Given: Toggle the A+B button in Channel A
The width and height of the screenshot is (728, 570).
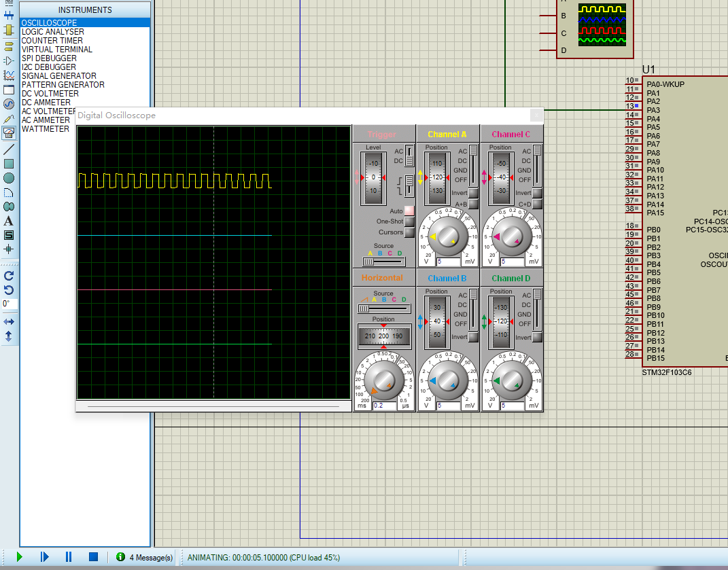Looking at the screenshot, I should pyautogui.click(x=473, y=204).
